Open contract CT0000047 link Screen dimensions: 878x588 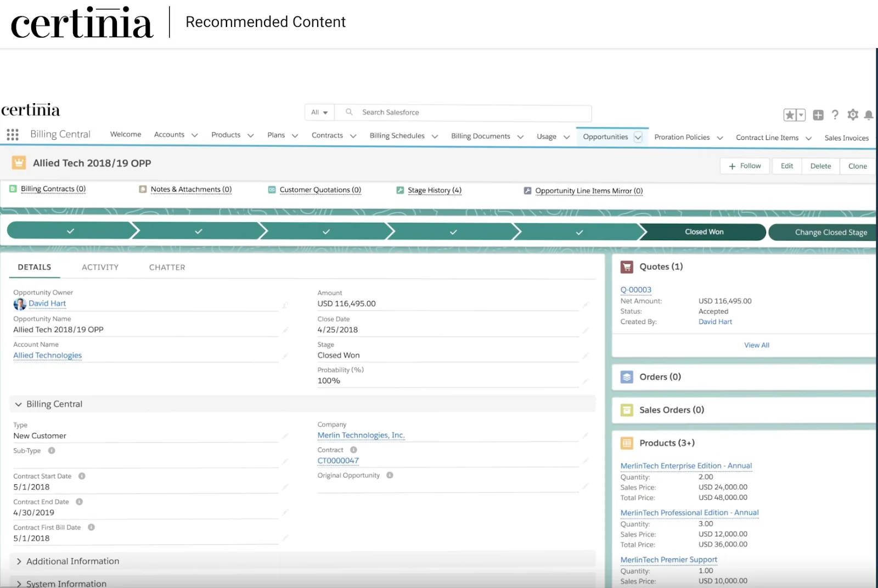coord(338,461)
